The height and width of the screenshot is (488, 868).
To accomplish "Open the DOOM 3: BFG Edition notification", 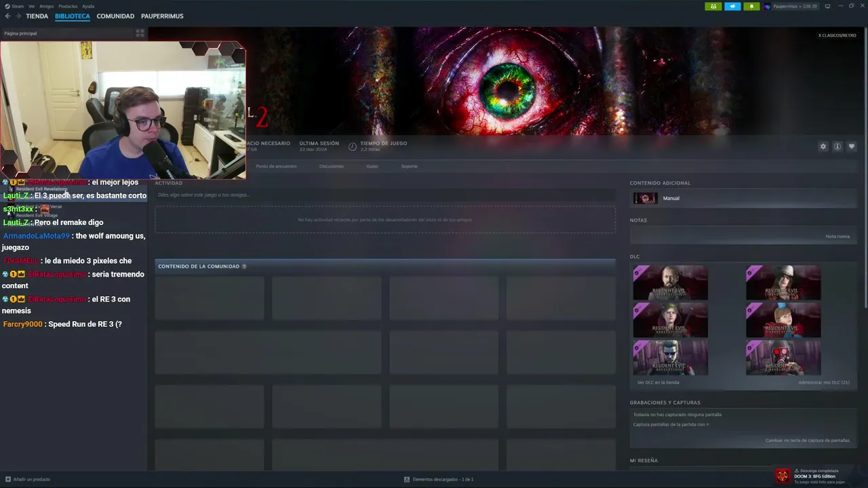I will tap(819, 476).
